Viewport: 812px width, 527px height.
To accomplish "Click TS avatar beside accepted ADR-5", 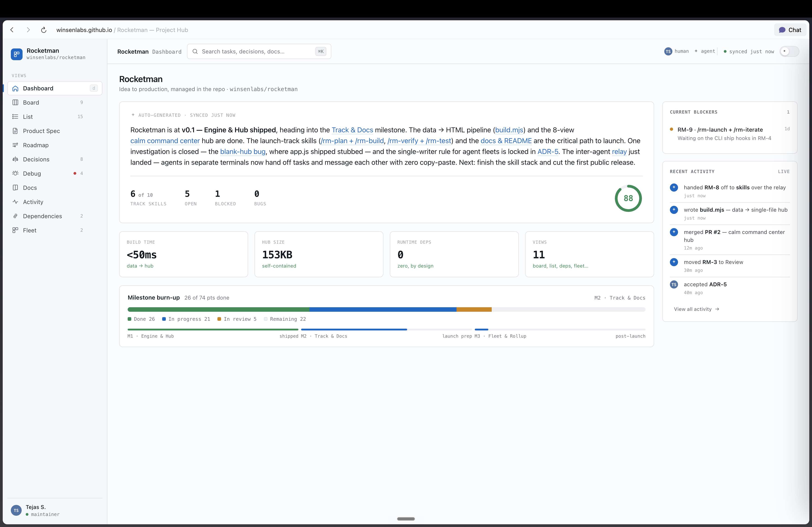I will (x=674, y=284).
